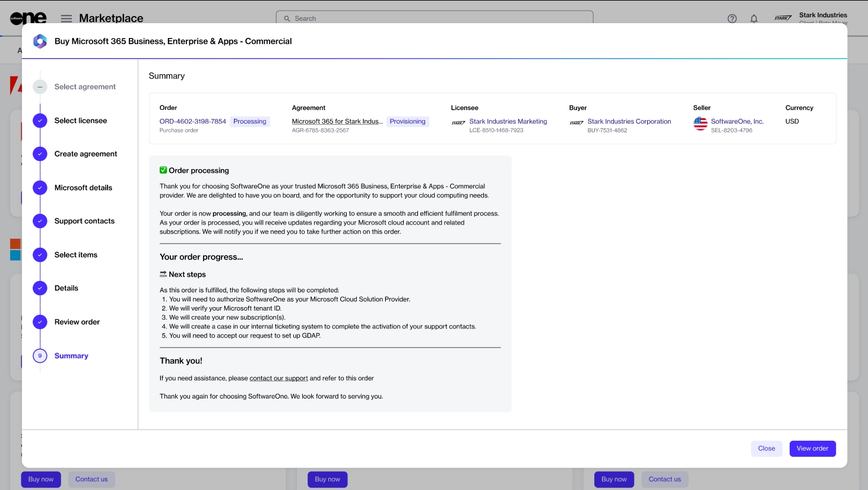Click the SoftwareOne logo

click(28, 18)
